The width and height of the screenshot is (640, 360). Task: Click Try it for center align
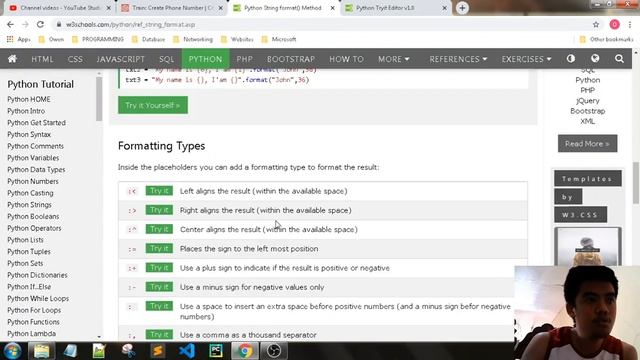[159, 229]
